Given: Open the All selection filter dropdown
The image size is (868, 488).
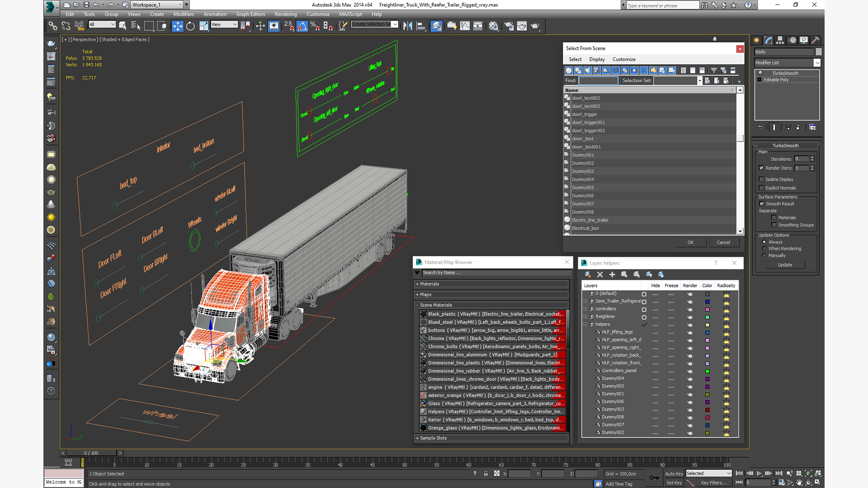Looking at the screenshot, I should click(102, 24).
